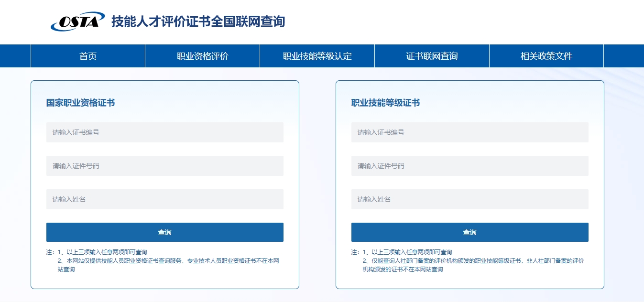
Task: Click the 证件号码 field under 职业技能等级证书
Action: tap(469, 166)
